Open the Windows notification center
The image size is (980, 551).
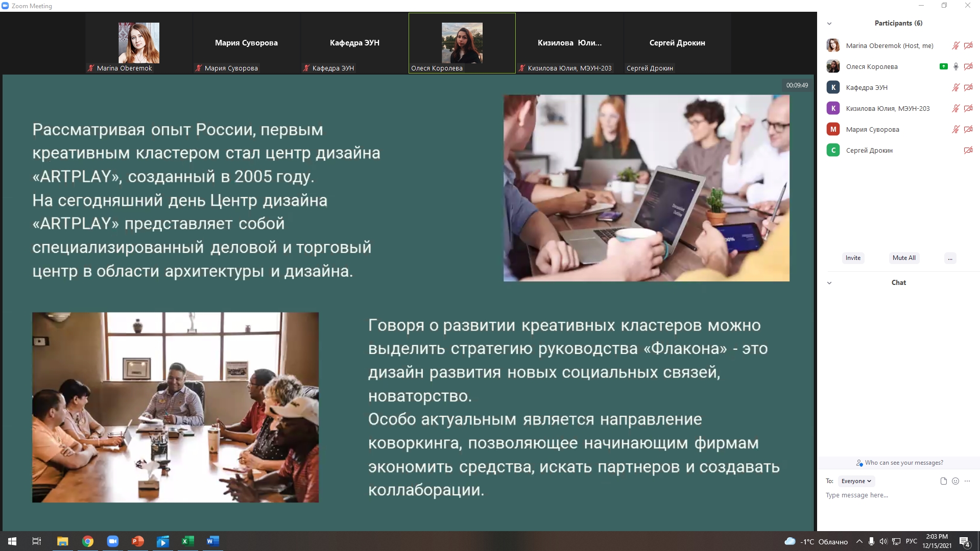[x=965, y=542]
